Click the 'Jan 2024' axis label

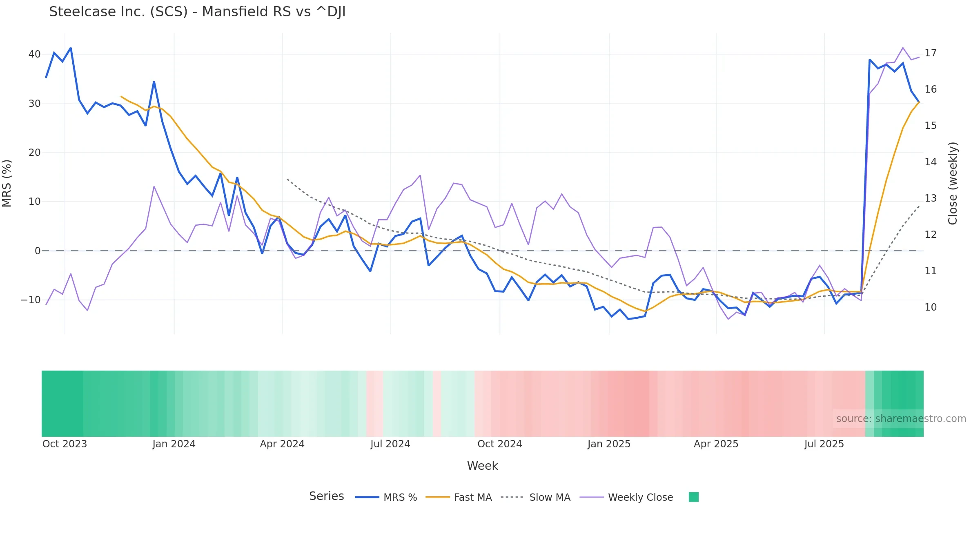(x=174, y=444)
